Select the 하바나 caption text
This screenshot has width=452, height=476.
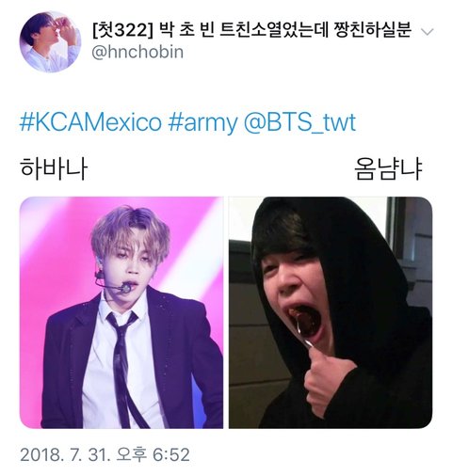point(54,168)
